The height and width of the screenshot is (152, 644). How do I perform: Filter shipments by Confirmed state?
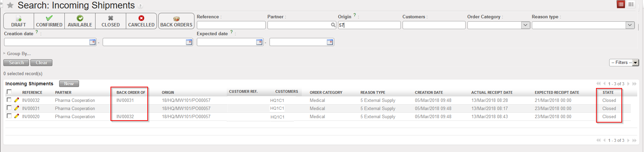[49, 21]
